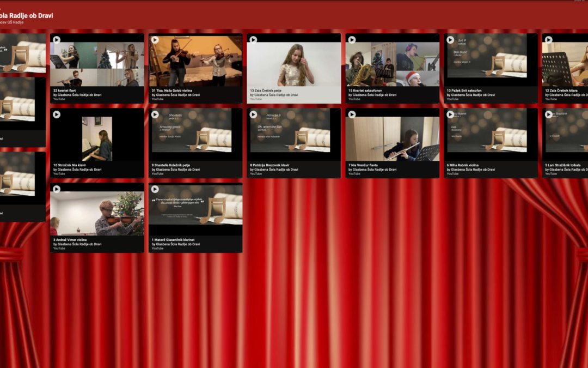Click the title '15 Kvartet saksofonov'

pyautogui.click(x=365, y=91)
